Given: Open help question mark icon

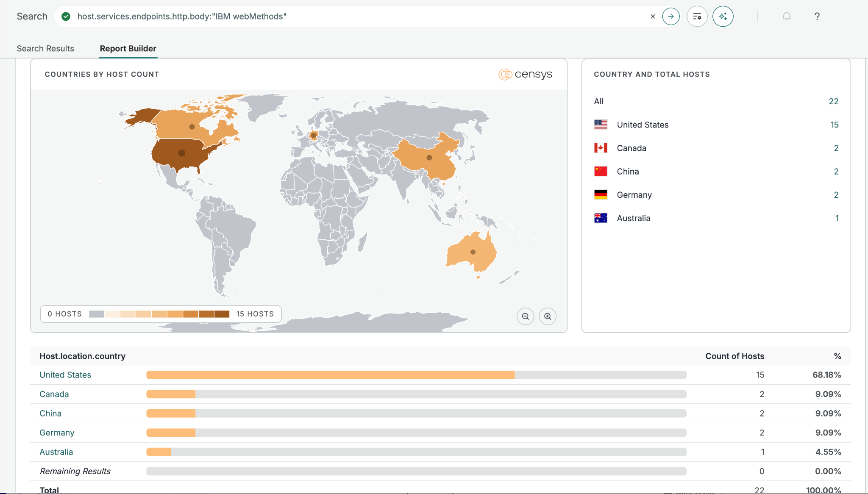Looking at the screenshot, I should 817,17.
